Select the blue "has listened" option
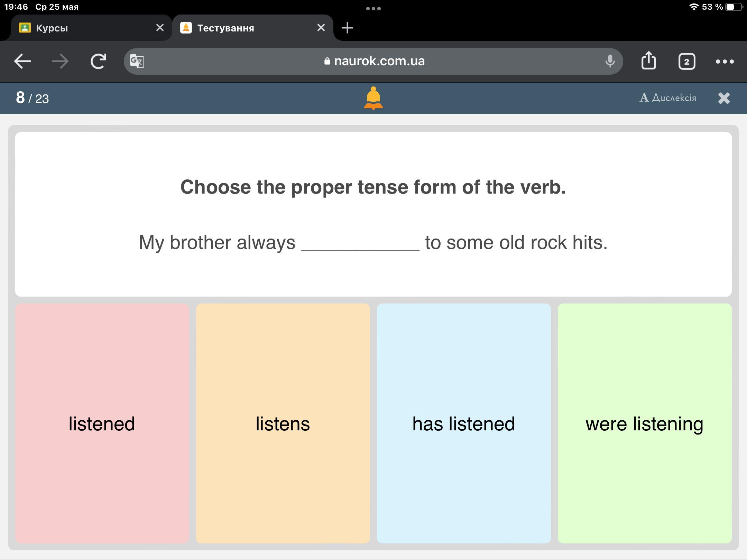The image size is (747, 560). [x=464, y=423]
